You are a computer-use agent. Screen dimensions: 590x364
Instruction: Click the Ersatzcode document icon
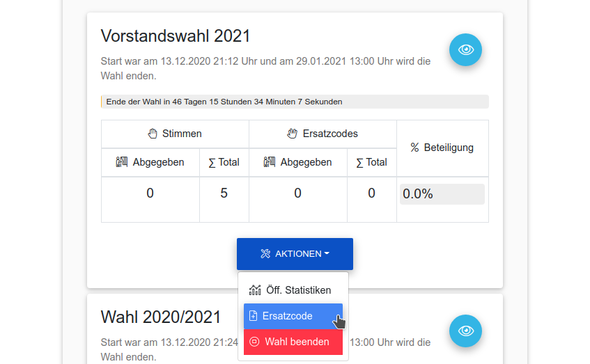coord(254,316)
